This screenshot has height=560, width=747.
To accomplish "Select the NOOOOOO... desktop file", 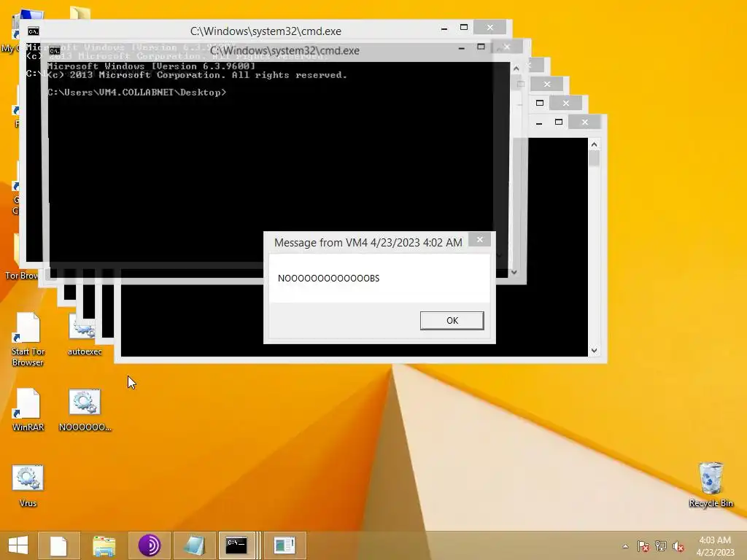I will 85,410.
